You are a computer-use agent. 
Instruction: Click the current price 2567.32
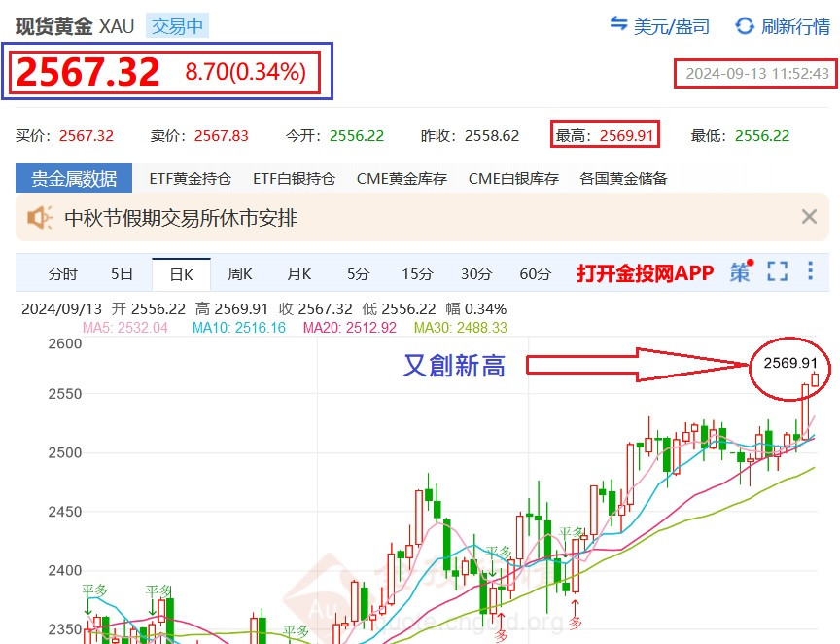click(88, 72)
